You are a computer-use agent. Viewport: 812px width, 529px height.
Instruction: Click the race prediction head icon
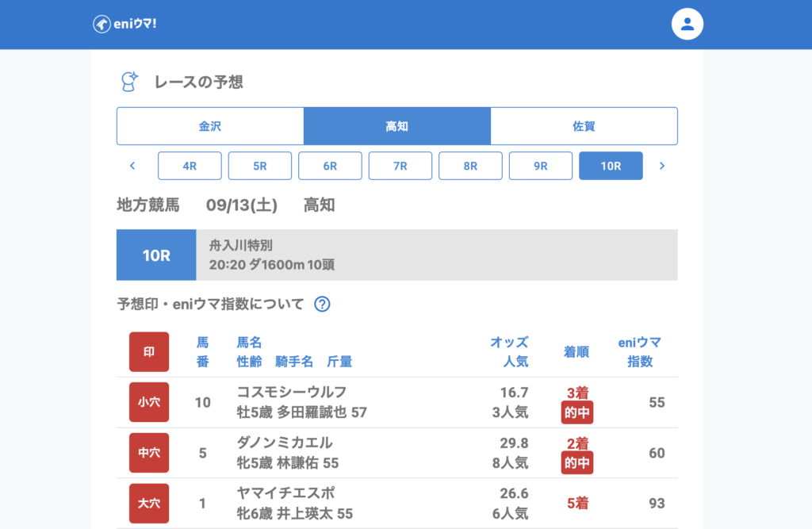coord(128,81)
